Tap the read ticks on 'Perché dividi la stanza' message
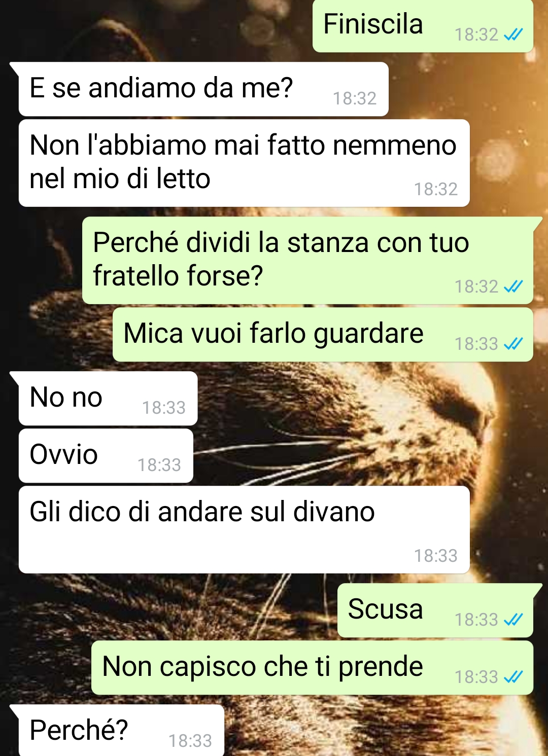548x756 pixels. tap(513, 286)
